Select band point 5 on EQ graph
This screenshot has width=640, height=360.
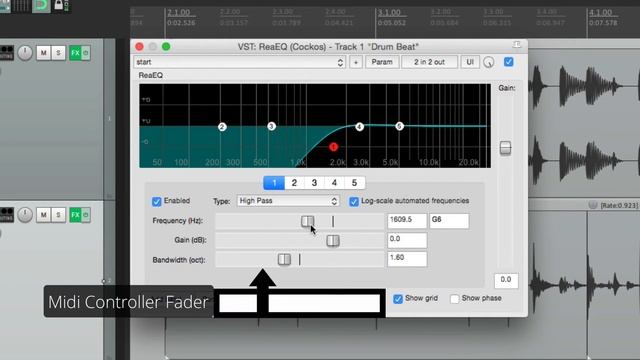(399, 126)
